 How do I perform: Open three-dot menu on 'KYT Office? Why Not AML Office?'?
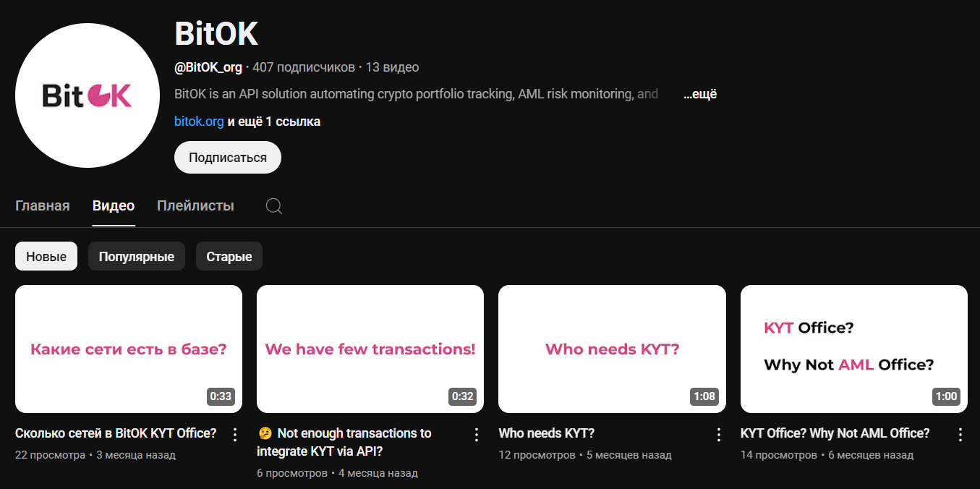click(960, 434)
